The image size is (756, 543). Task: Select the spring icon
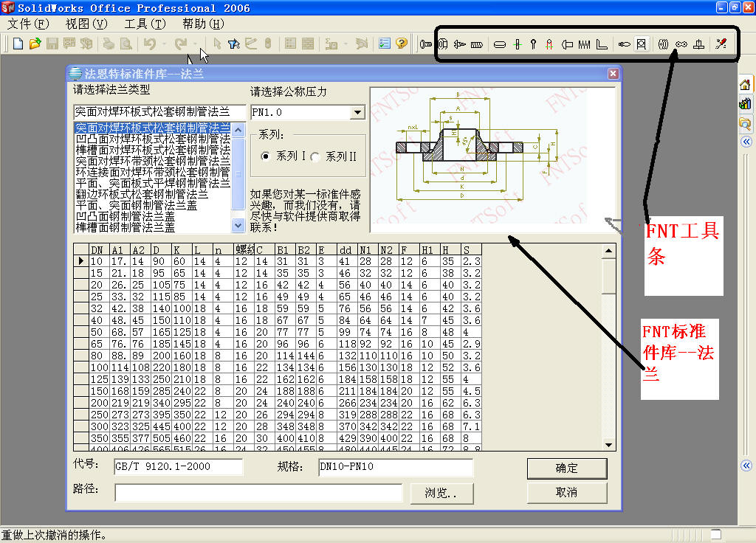tap(585, 44)
